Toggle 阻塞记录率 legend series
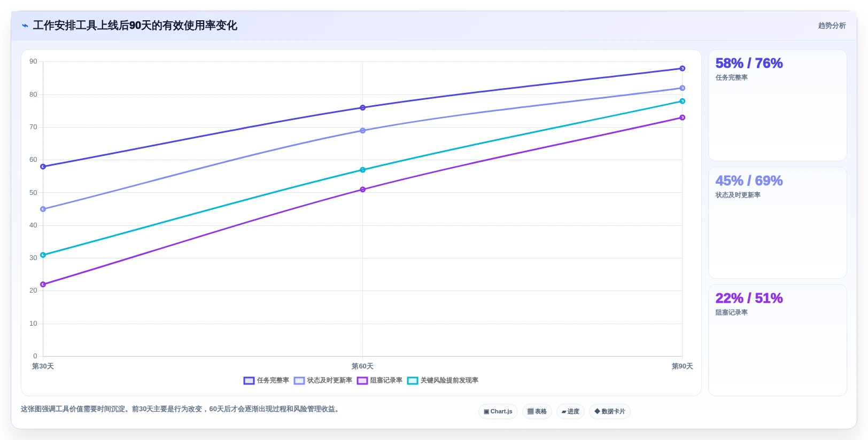 click(379, 381)
